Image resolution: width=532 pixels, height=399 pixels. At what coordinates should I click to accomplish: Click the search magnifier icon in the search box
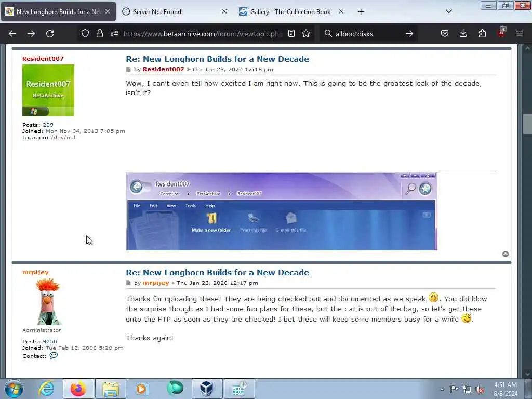click(328, 33)
